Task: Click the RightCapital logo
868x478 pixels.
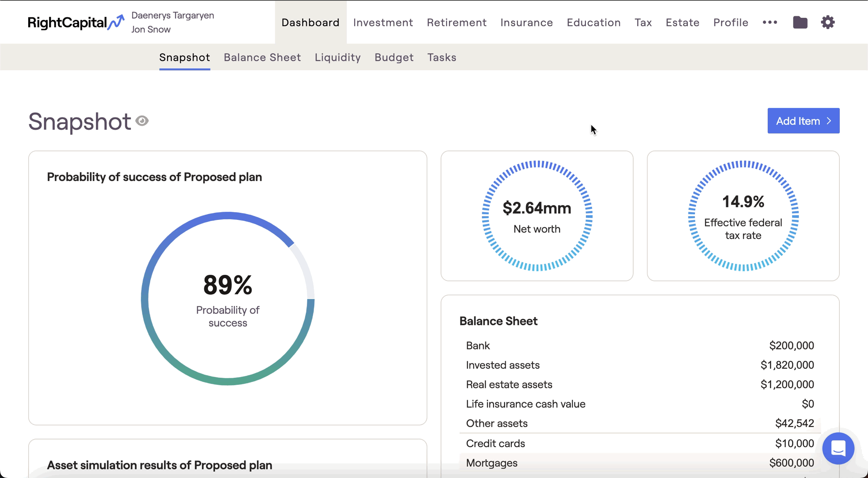Action: (x=76, y=22)
